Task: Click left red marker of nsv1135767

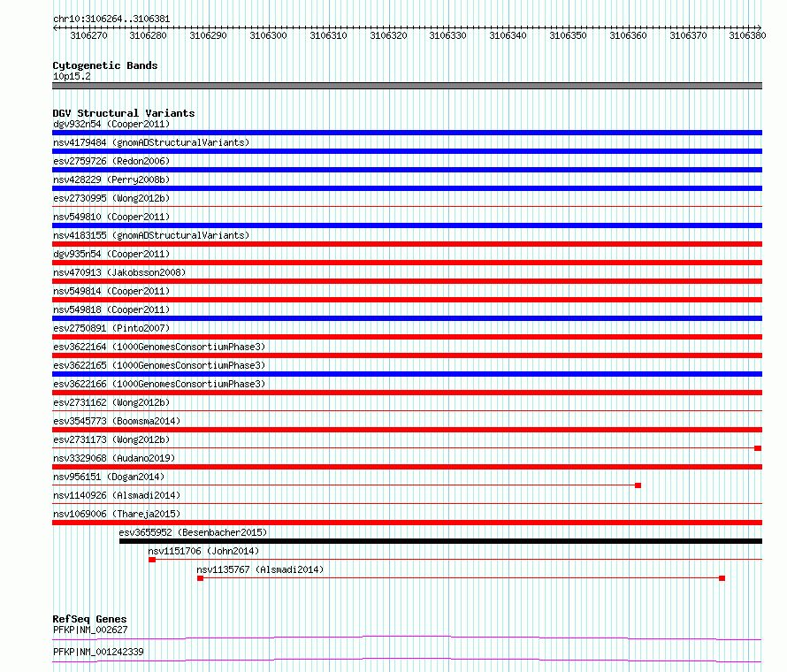Action: [200, 578]
